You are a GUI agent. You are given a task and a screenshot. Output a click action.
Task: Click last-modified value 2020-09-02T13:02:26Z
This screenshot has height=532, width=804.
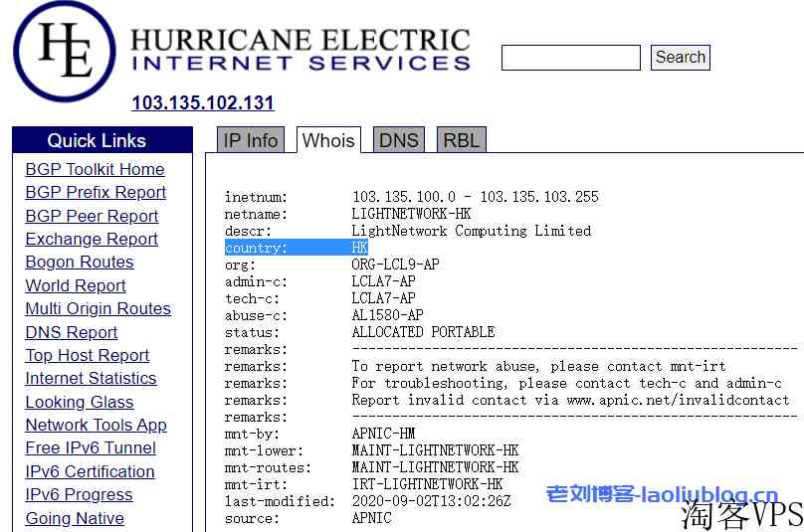(431, 501)
